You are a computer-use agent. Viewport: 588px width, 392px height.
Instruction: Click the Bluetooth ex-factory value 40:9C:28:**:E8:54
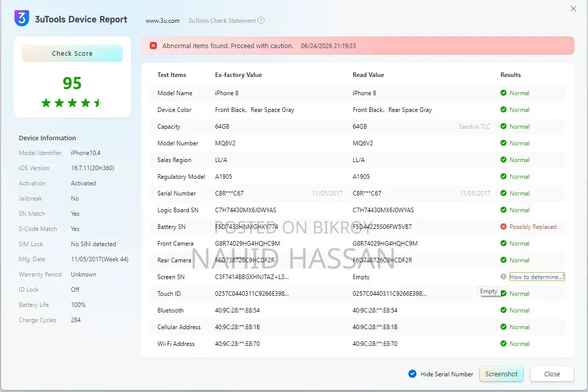click(237, 310)
